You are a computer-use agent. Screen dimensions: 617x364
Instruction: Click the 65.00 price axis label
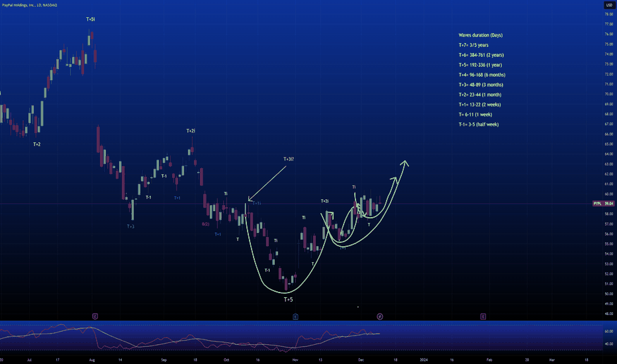pos(609,144)
